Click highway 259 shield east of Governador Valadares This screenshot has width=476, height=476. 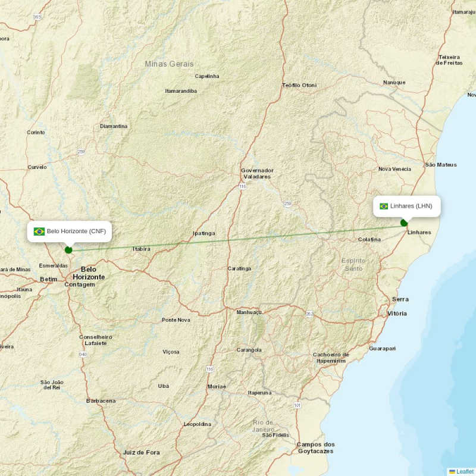click(x=287, y=203)
